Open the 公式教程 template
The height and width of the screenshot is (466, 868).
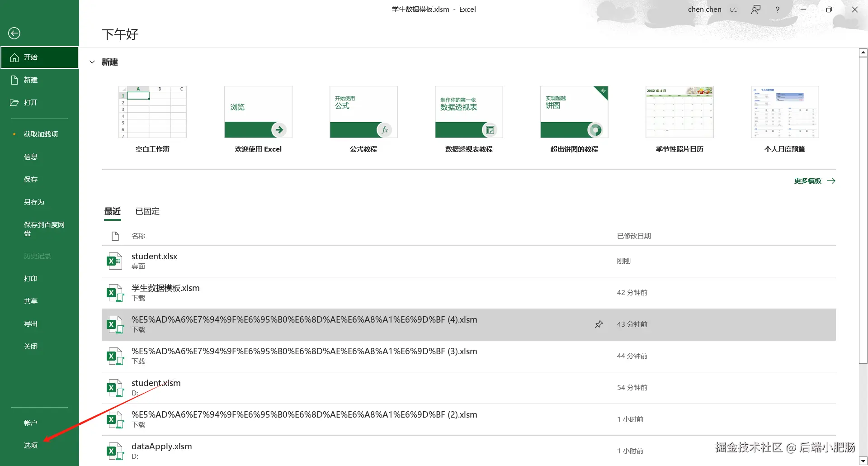[363, 119]
